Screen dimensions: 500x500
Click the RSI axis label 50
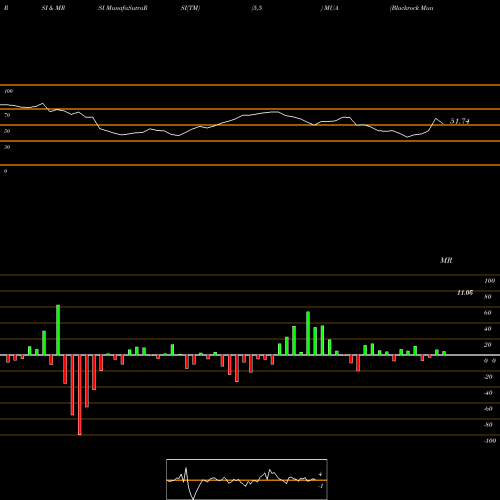pos(7,131)
